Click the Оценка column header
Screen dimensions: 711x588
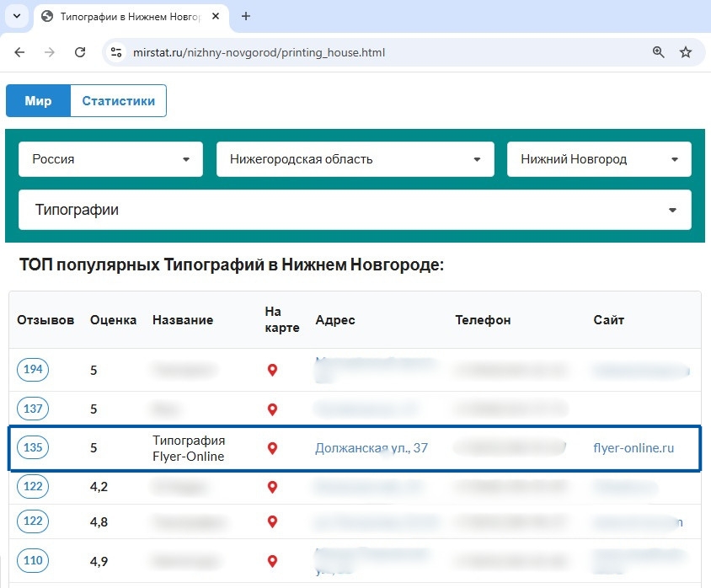[113, 320]
